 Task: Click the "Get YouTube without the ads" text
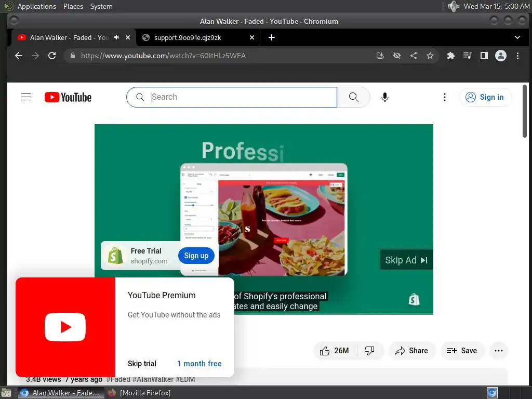tap(174, 315)
